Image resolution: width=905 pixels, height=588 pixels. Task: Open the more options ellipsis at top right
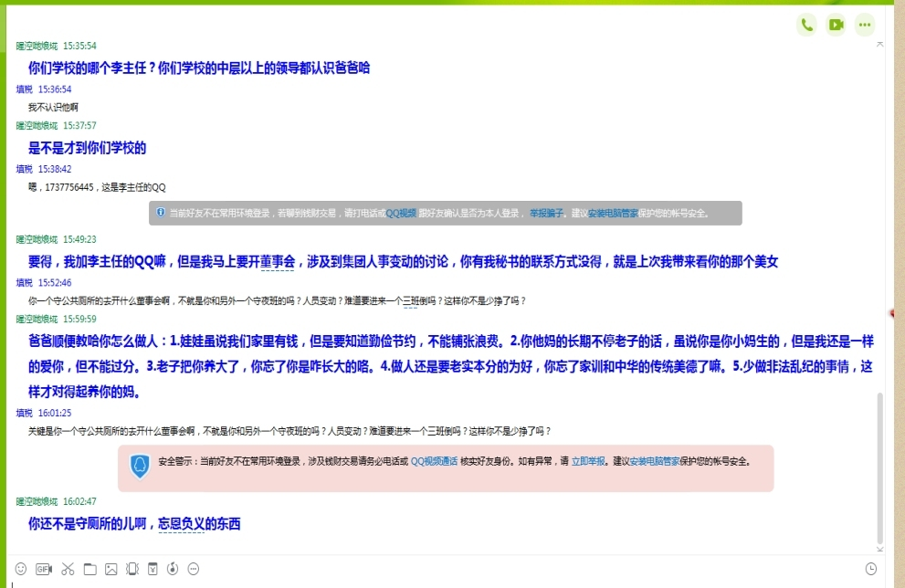[x=864, y=25]
